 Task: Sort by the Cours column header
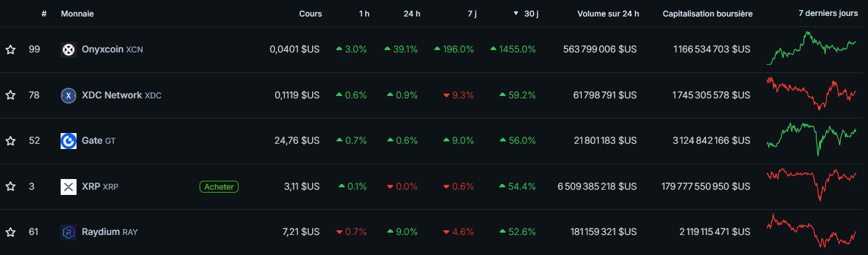(x=310, y=14)
